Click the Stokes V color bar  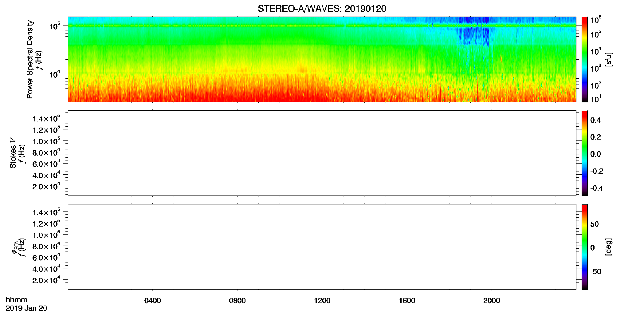pos(584,153)
